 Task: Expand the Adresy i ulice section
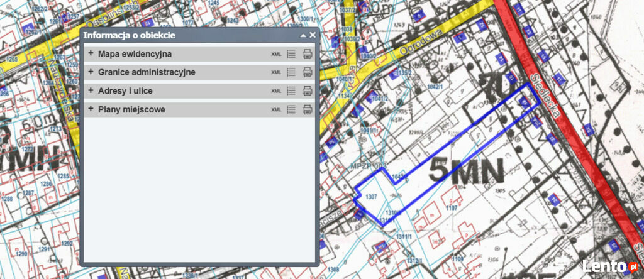(x=91, y=90)
